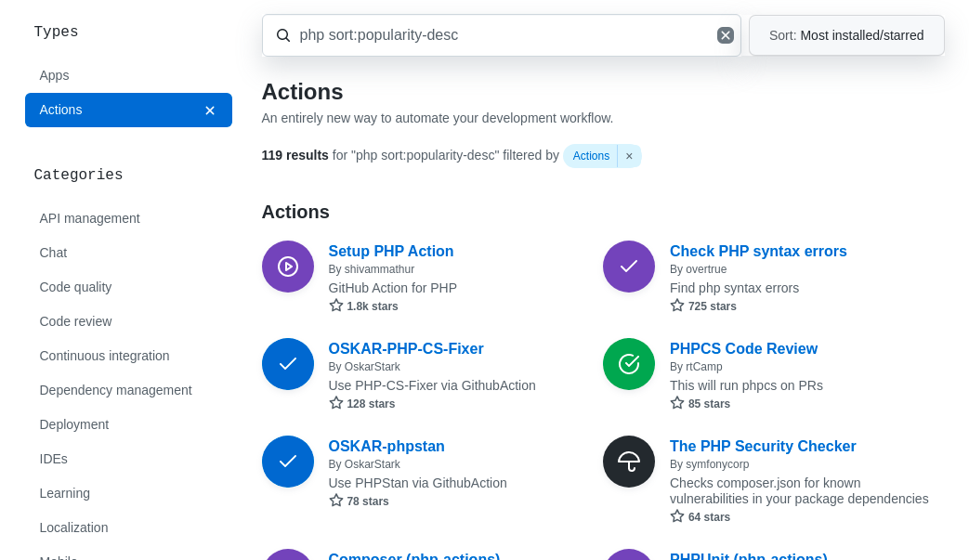Select the Dependency management category

click(115, 390)
